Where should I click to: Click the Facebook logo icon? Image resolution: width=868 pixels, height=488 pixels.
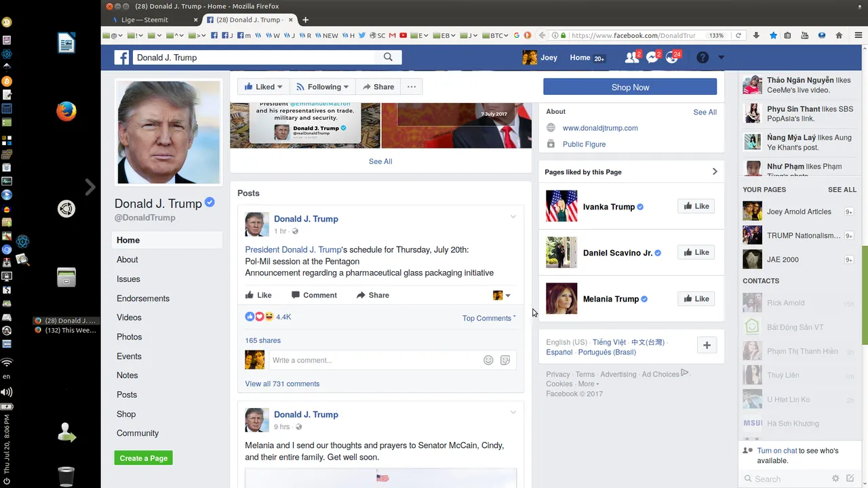(x=121, y=58)
